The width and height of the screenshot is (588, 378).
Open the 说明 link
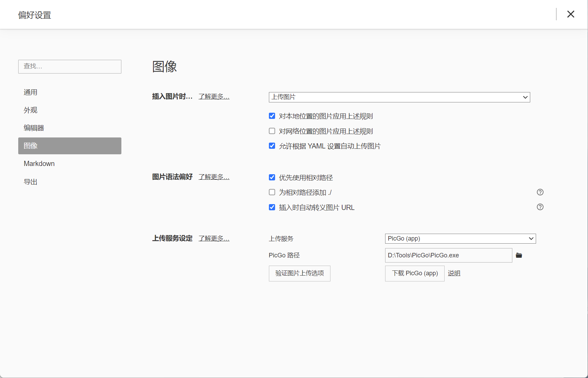click(x=454, y=273)
